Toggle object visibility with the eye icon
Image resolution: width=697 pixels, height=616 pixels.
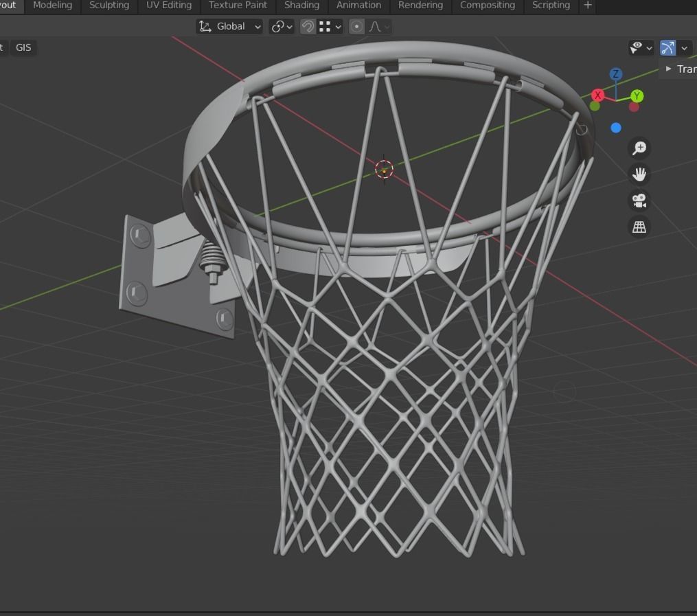[635, 47]
